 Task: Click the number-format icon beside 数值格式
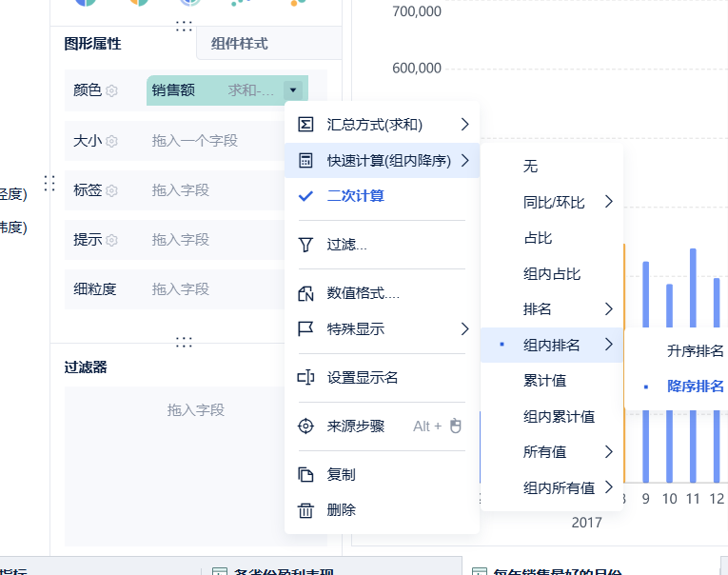click(x=305, y=293)
